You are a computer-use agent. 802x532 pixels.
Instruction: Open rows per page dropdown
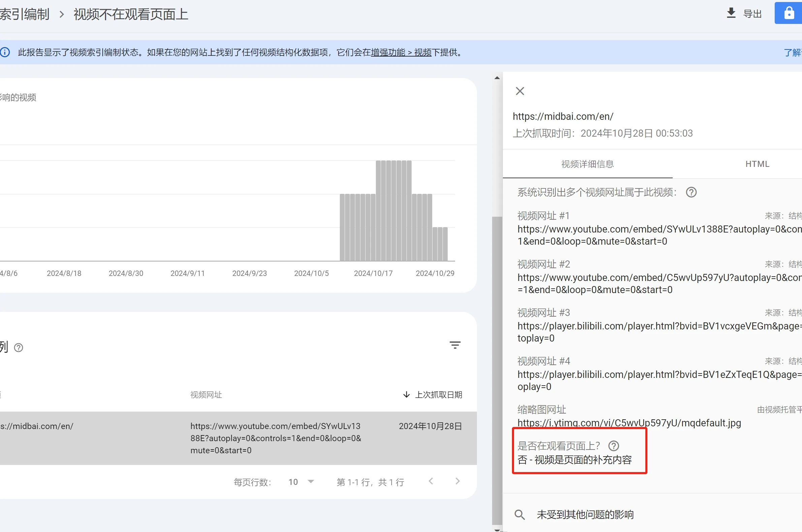coord(301,482)
